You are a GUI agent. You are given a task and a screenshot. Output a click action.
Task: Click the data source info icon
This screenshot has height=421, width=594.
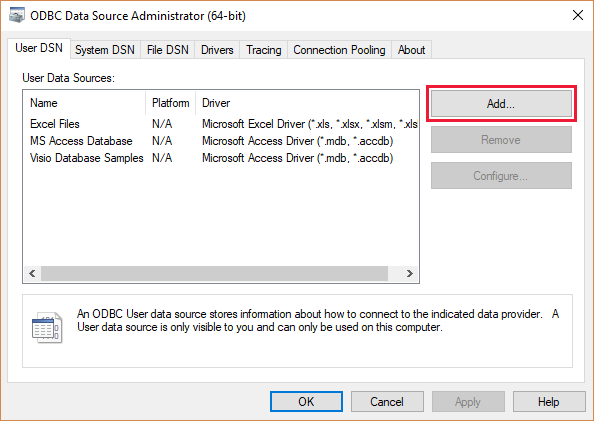47,327
